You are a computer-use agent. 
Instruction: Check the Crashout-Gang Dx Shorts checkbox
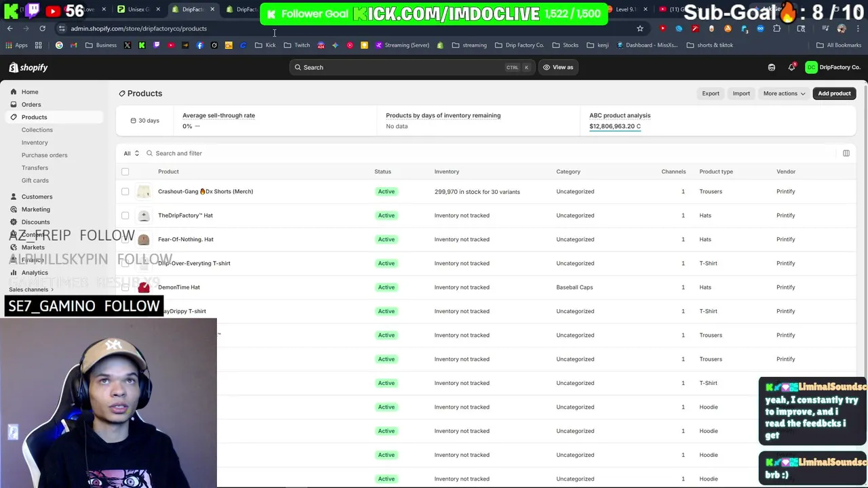125,192
